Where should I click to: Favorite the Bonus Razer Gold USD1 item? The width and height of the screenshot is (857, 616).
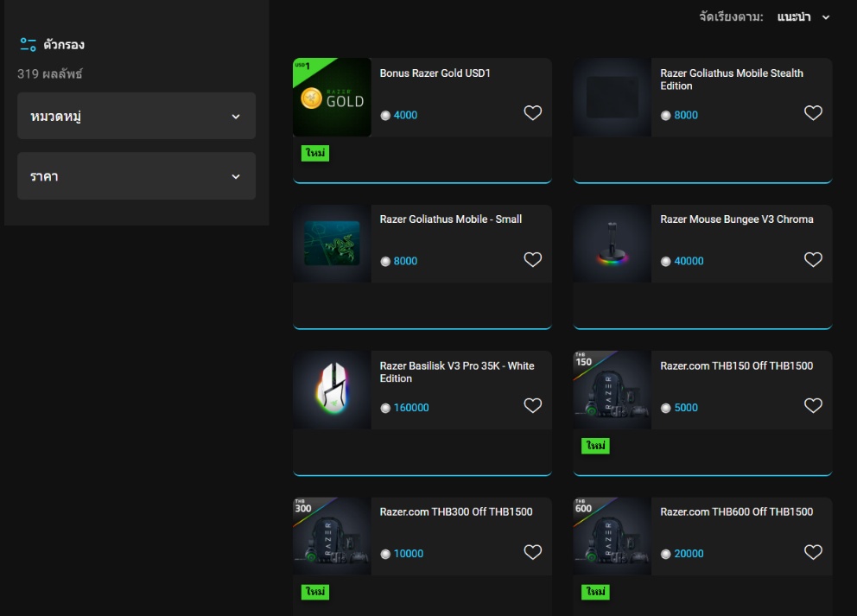(x=533, y=113)
